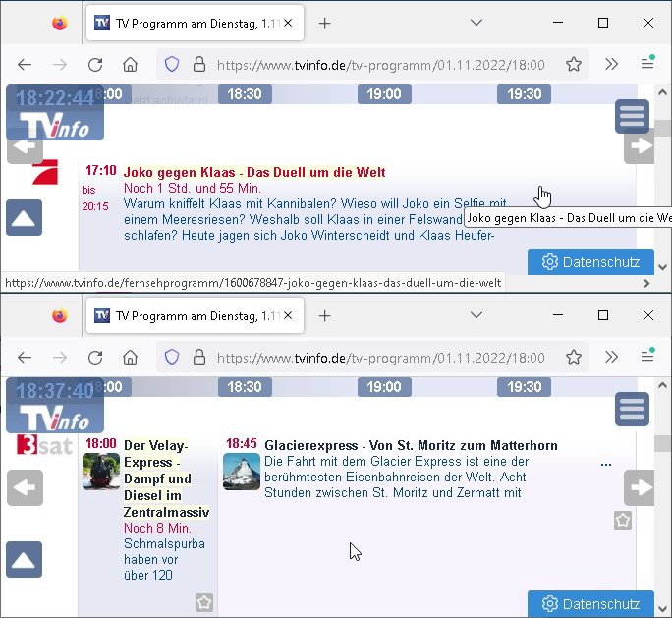
Task: Select the TV Programm am Dienstag tab in lower window
Action: [195, 315]
